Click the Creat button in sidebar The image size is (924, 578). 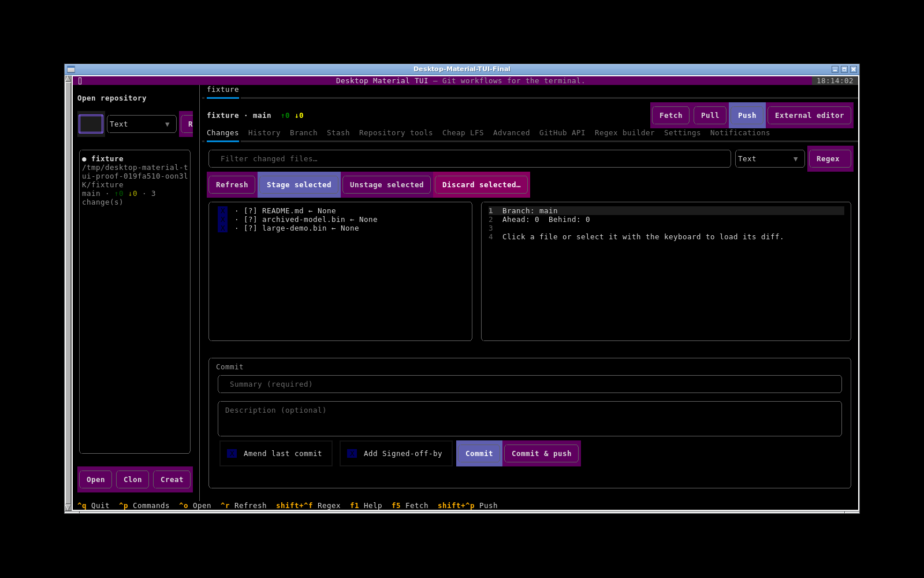[172, 480]
